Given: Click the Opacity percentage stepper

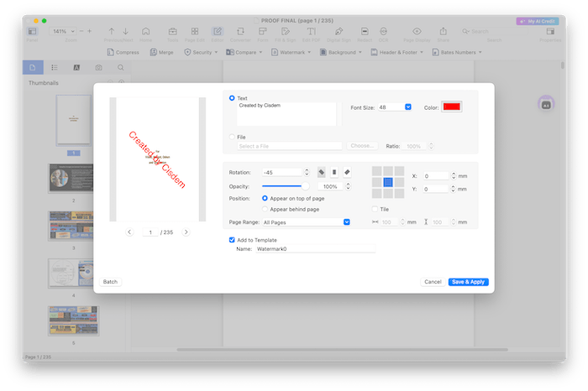Looking at the screenshot, I should click(x=348, y=186).
